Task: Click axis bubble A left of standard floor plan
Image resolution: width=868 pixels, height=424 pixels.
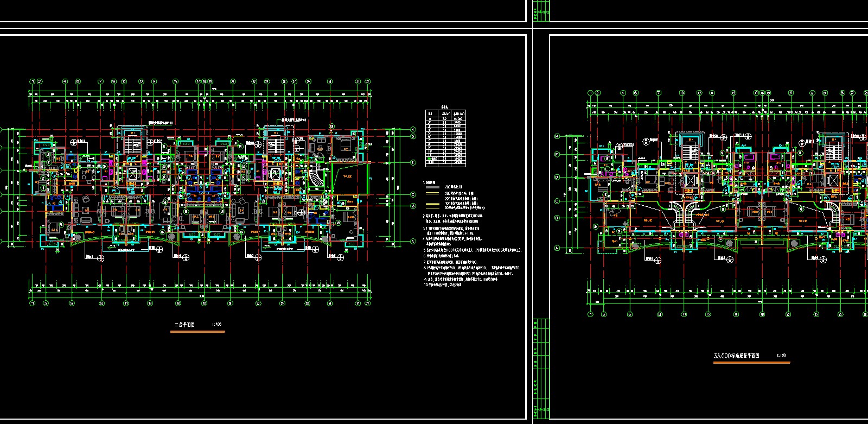Action: 557,248
